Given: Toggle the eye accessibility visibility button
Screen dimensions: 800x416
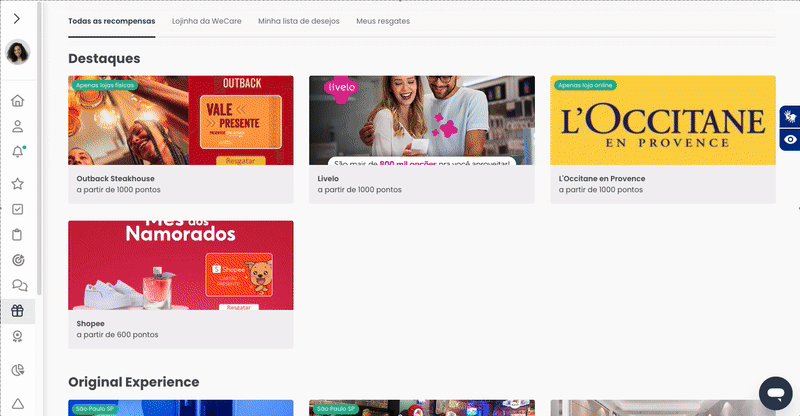Looking at the screenshot, I should click(790, 139).
